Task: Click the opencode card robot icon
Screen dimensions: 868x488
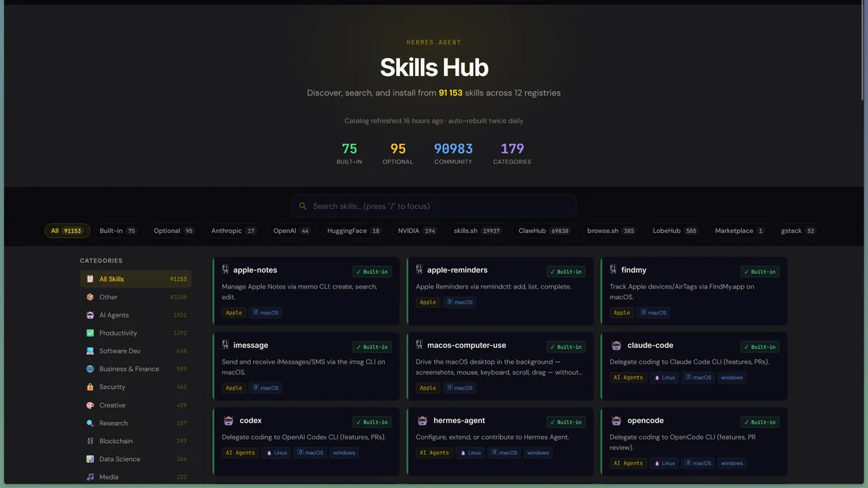Action: 616,421
